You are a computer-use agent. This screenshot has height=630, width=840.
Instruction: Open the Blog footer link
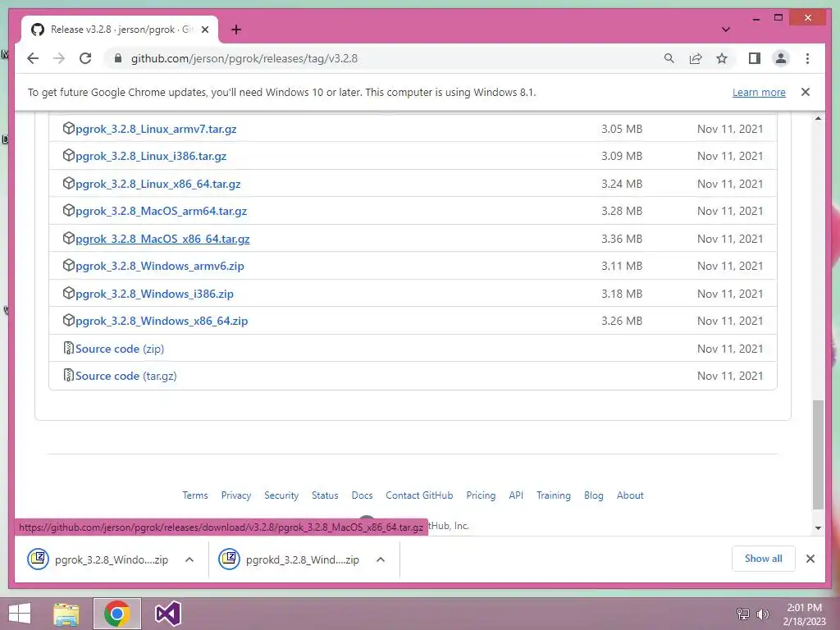click(594, 495)
